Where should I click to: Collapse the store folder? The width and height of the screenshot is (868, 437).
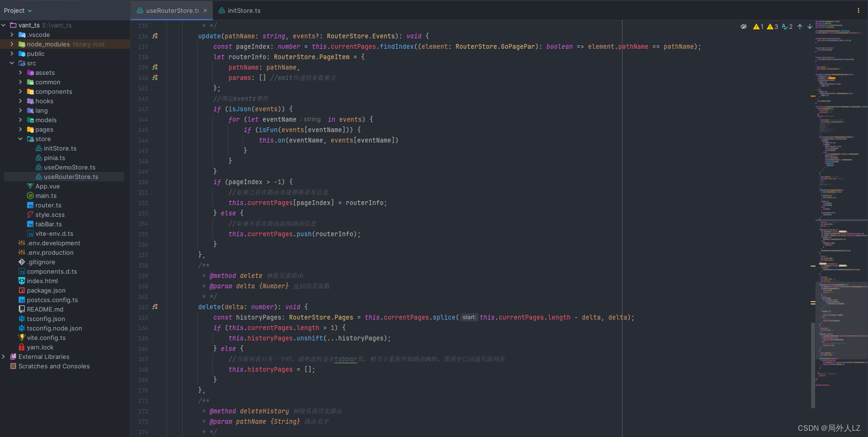21,139
